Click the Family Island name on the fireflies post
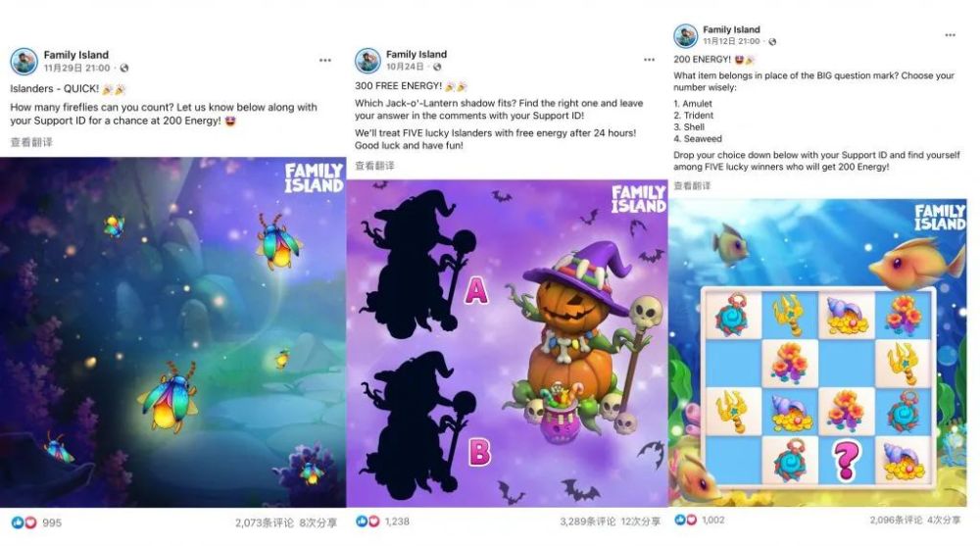 (75, 55)
